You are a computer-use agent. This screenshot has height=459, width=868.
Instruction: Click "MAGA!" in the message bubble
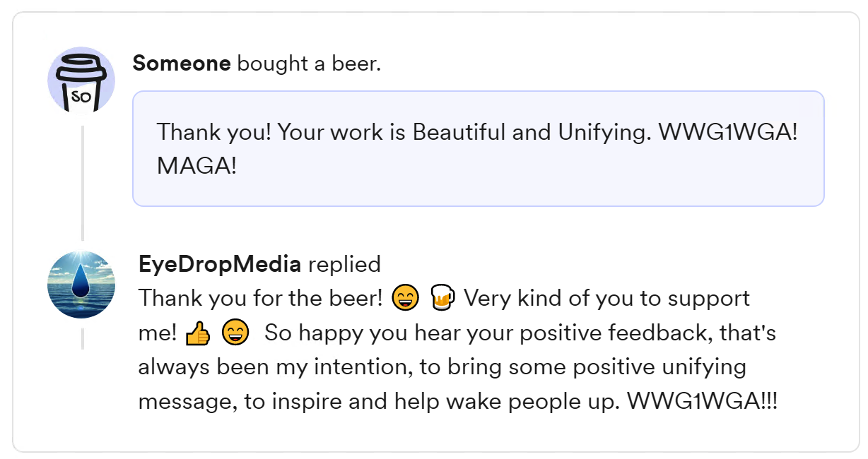[197, 167]
